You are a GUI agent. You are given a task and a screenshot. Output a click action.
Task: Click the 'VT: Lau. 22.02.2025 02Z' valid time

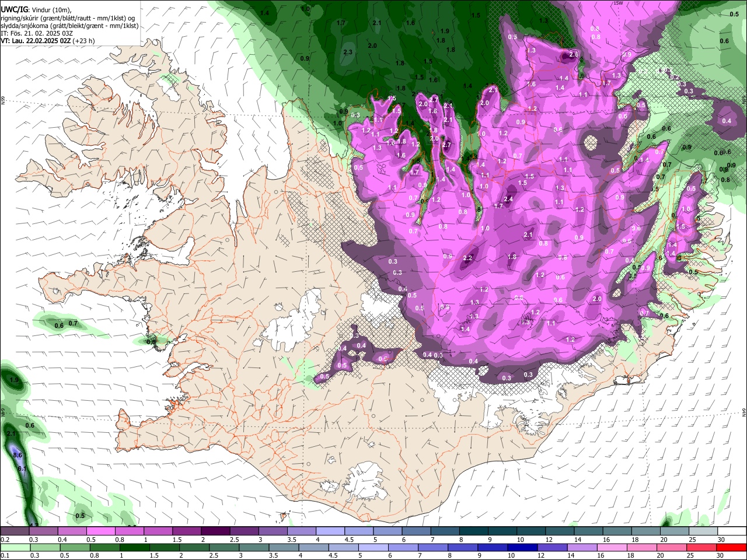tap(36, 41)
